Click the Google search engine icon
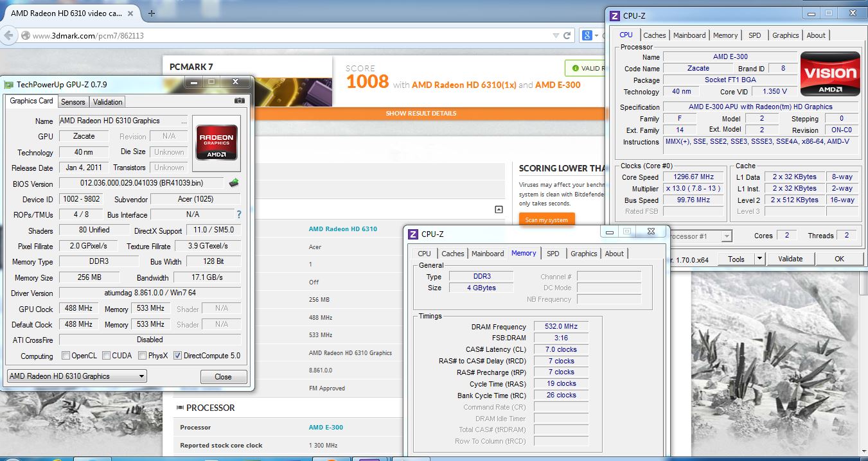The image size is (868, 461). tap(587, 35)
